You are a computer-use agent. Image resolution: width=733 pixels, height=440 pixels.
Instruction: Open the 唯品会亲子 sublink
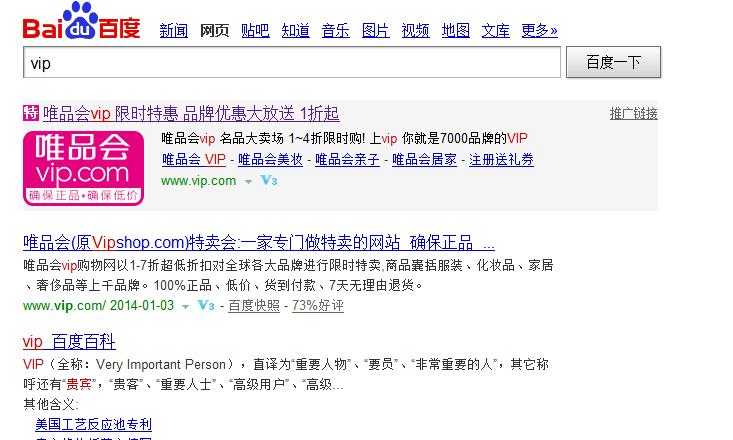point(347,159)
